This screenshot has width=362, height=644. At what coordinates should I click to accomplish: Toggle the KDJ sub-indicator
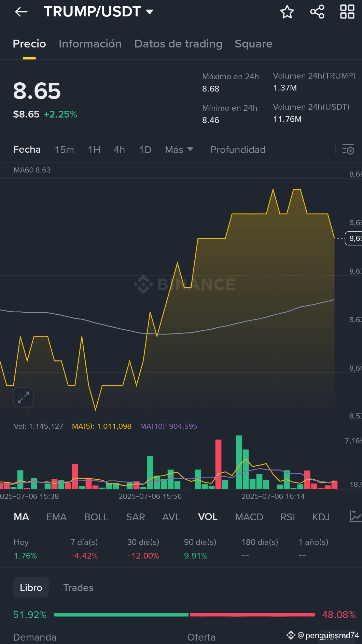[321, 517]
